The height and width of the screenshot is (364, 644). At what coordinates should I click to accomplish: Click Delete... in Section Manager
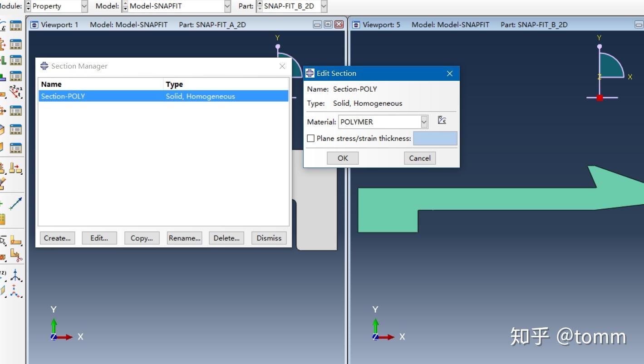(226, 238)
